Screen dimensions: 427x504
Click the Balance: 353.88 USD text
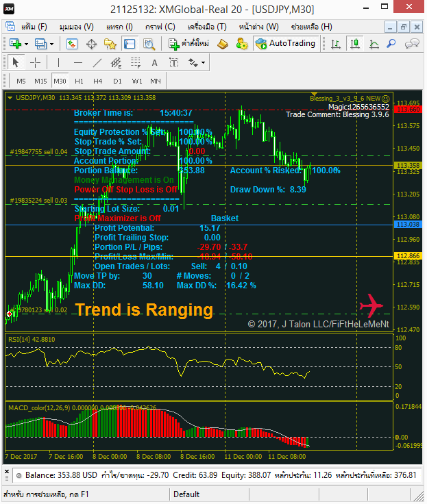click(x=61, y=475)
